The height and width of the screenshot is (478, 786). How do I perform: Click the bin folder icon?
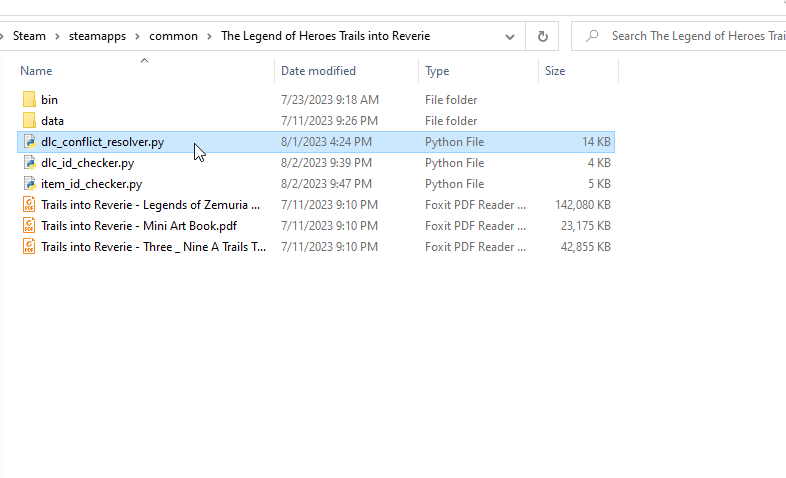pos(29,99)
